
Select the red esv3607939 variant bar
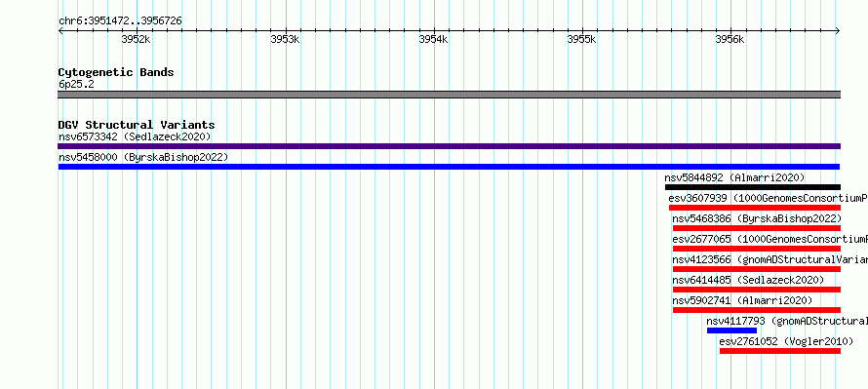(x=755, y=208)
